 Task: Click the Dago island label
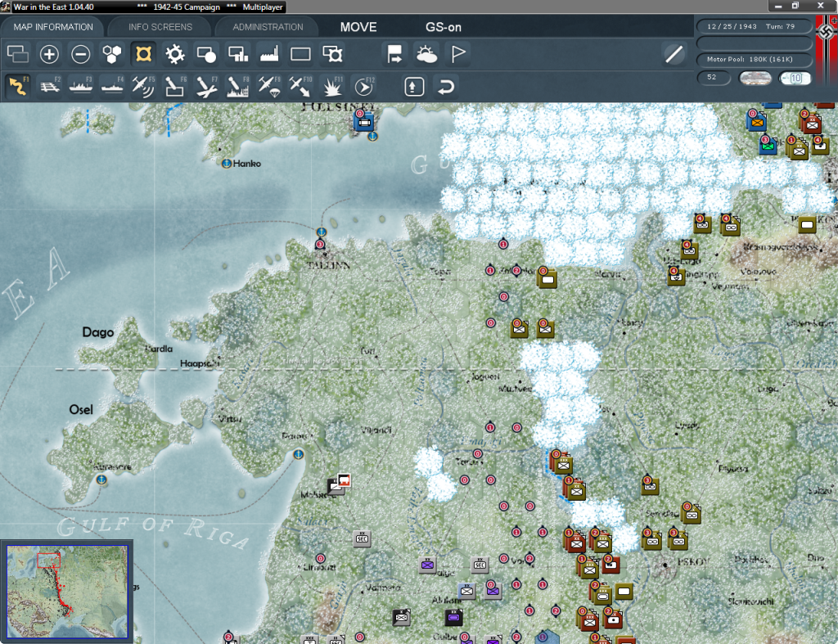[x=98, y=332]
